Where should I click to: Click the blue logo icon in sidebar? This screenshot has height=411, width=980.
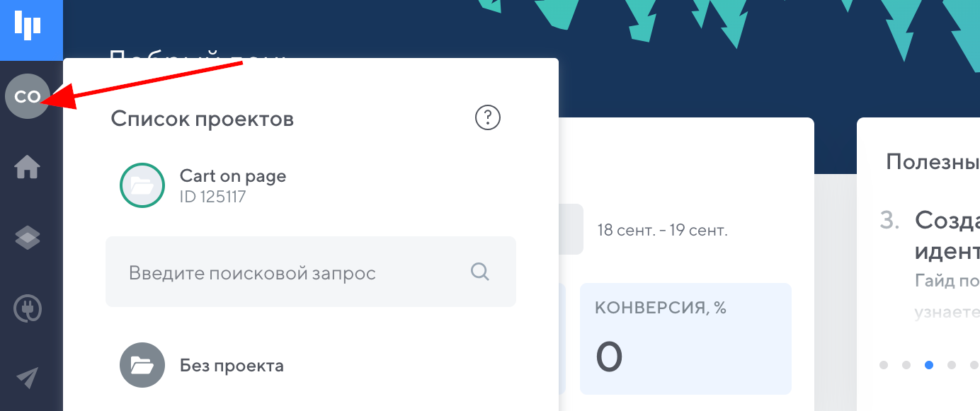tap(28, 25)
